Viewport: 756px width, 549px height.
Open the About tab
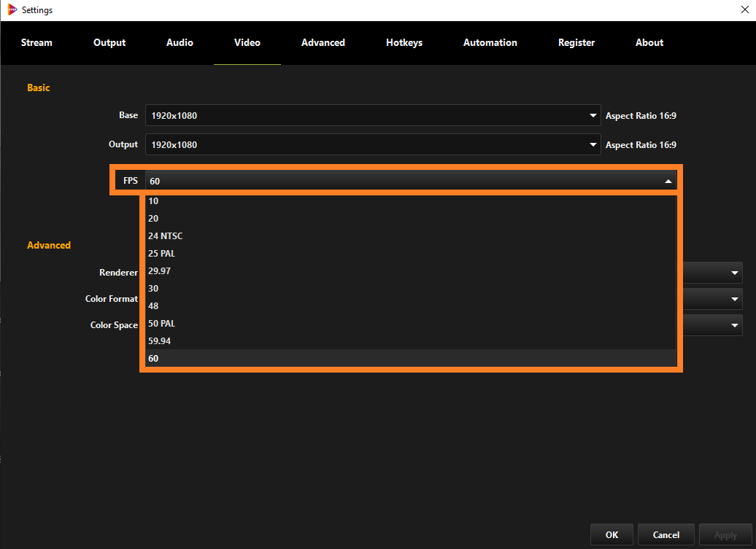pyautogui.click(x=649, y=42)
